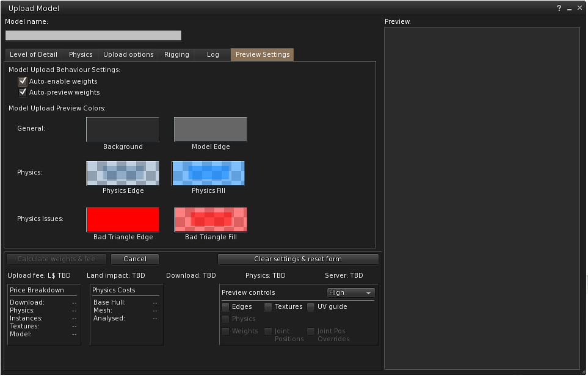Screen dimensions: 588x376
Task: Enable Edges preview checkbox
Action: [x=226, y=307]
